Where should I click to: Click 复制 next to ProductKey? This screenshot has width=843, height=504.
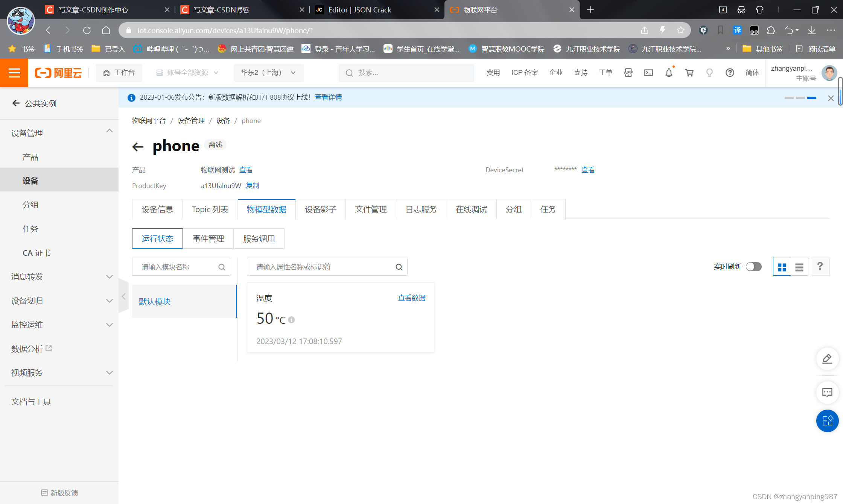click(252, 185)
